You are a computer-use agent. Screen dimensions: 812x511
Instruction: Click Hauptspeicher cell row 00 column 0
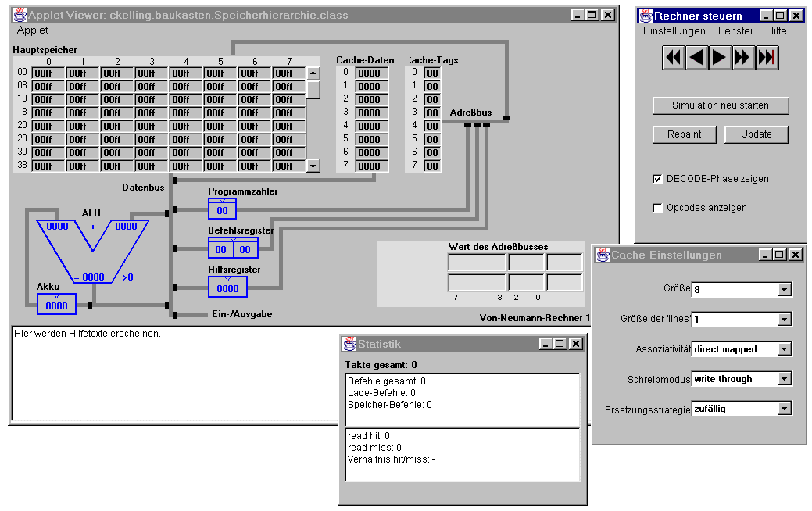click(x=48, y=73)
